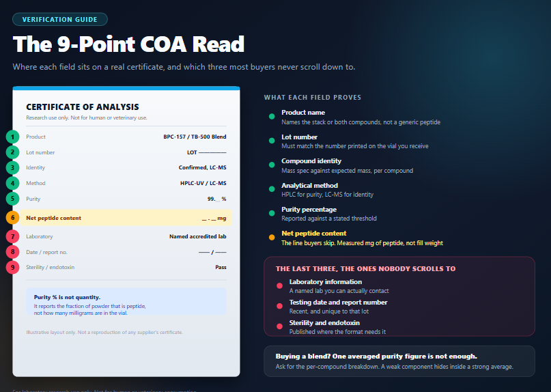Click the number 5 Purity badge
Image resolution: width=551 pixels, height=392 pixels.
pyautogui.click(x=13, y=199)
